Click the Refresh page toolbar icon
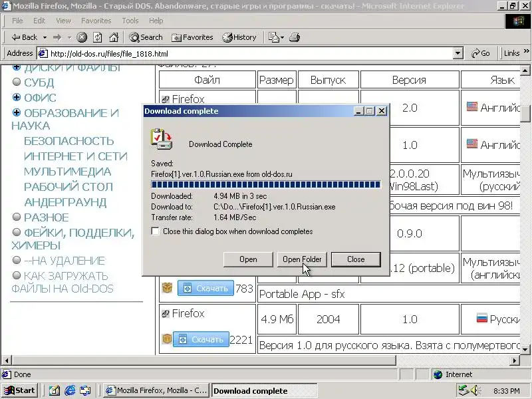Image resolution: width=532 pixels, height=399 pixels. tap(98, 37)
